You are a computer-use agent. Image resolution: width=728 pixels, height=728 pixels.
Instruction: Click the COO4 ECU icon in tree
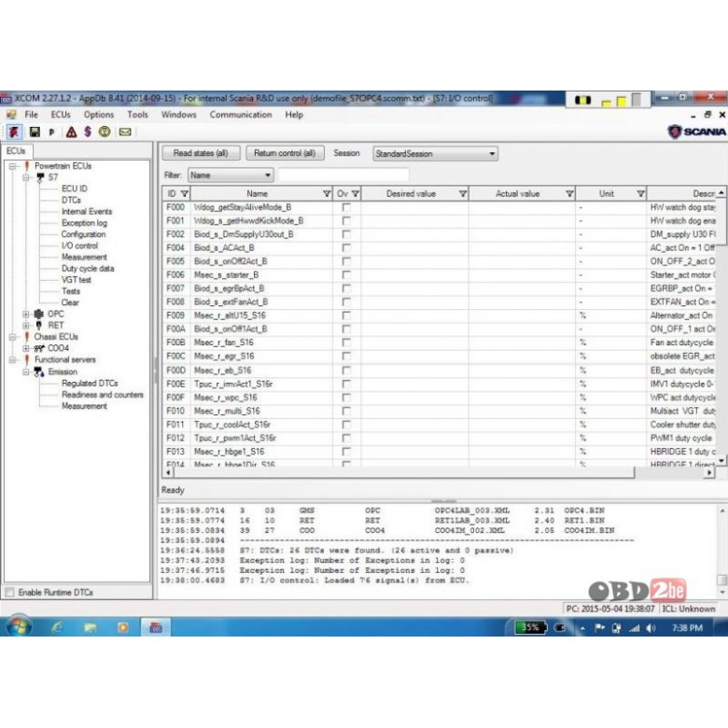pos(39,348)
